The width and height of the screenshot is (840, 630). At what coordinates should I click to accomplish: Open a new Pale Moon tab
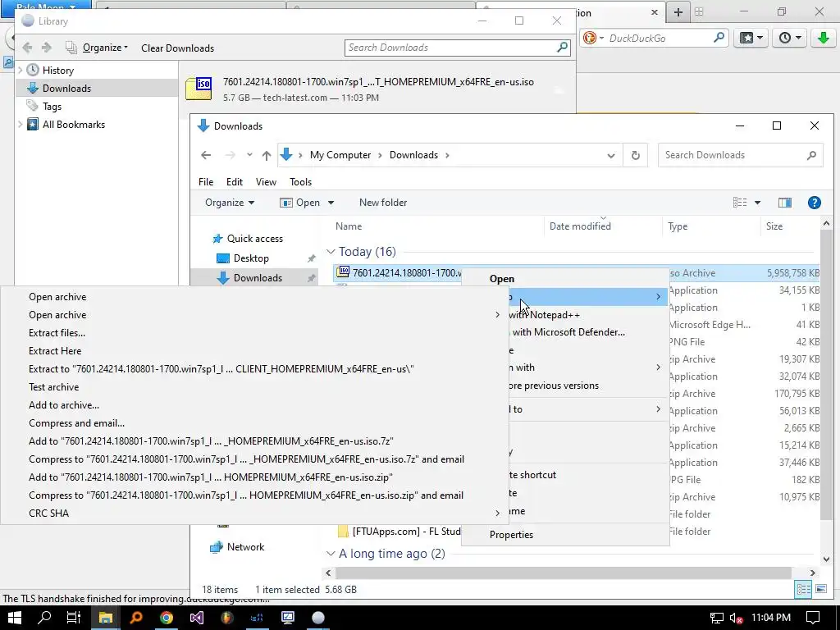click(x=678, y=12)
